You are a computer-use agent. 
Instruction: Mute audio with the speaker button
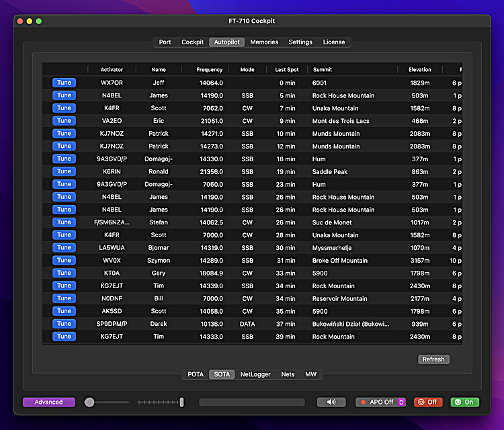coord(331,402)
